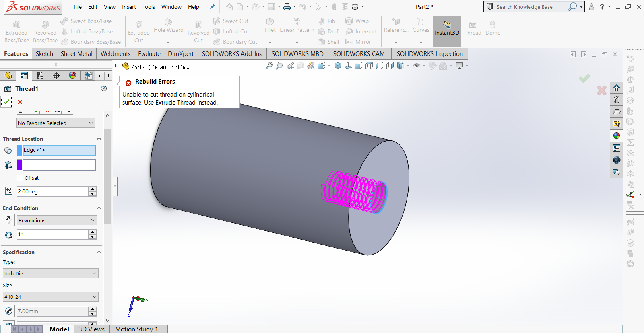Viewport: 644px width, 333px height.
Task: Click the viewport green confirm checkmark
Action: [584, 78]
